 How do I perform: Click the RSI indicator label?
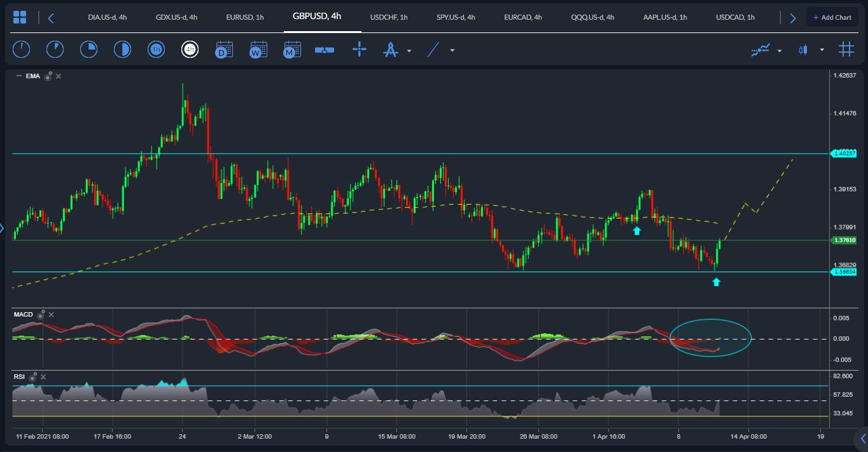(19, 376)
